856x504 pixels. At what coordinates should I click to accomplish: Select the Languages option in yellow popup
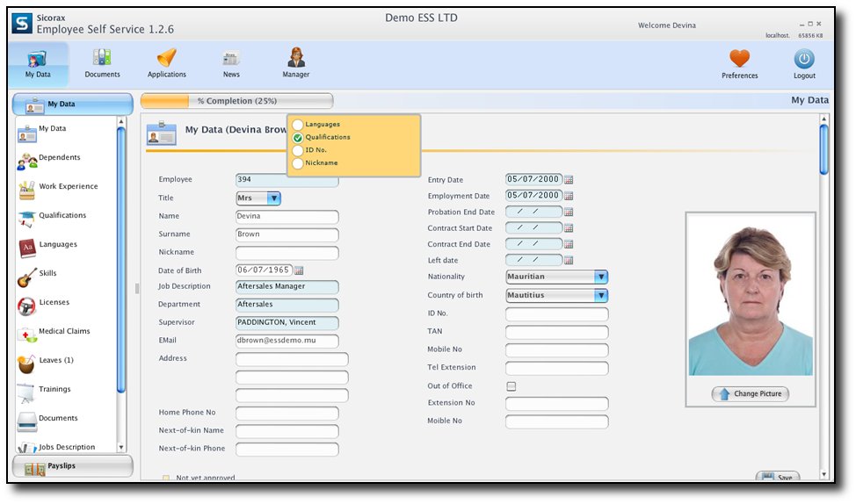click(298, 125)
